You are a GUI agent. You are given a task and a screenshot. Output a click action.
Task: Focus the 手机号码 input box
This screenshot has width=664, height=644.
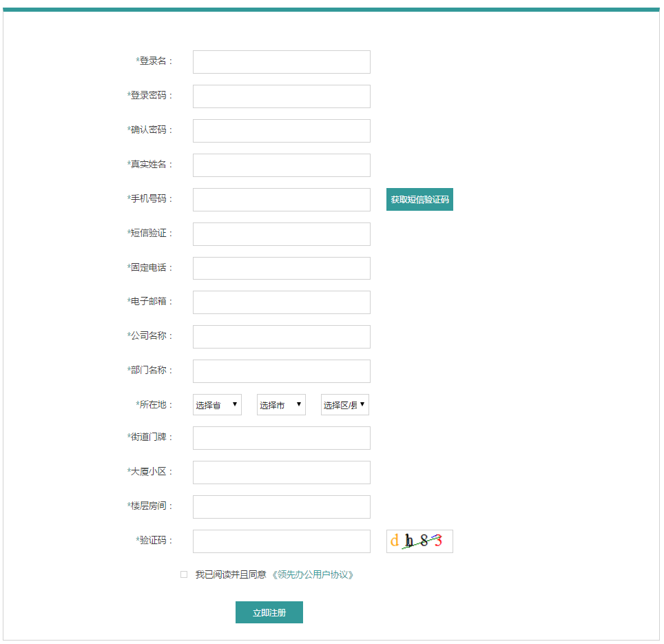click(281, 200)
